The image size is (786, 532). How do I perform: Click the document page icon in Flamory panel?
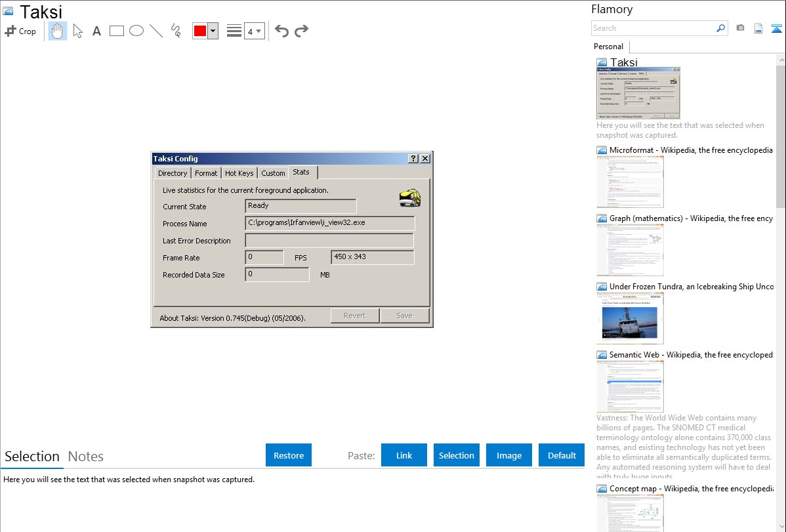pos(758,28)
